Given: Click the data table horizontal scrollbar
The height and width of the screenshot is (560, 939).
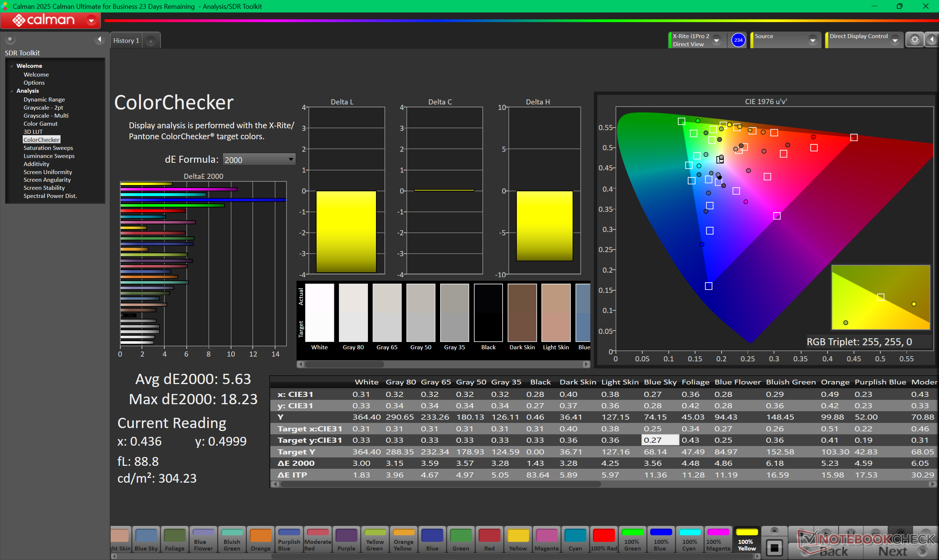Looking at the screenshot, I should (440, 484).
